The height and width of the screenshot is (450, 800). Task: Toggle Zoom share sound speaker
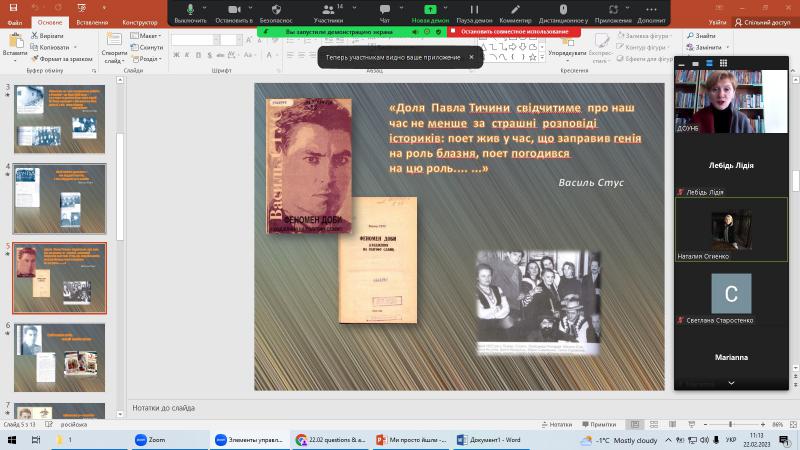415,32
